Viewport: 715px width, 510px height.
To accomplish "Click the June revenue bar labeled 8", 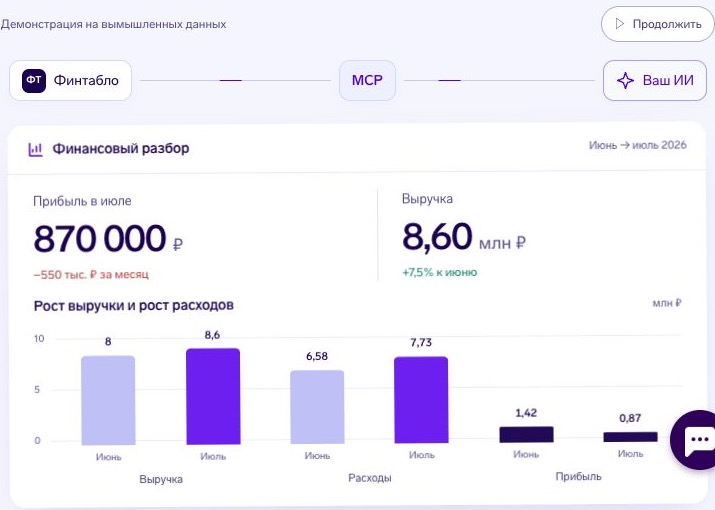I will pyautogui.click(x=108, y=400).
